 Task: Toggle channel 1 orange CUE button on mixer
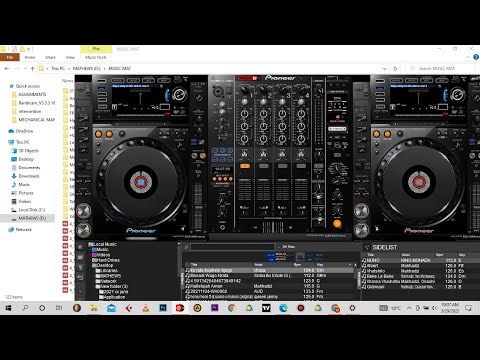pos(245,166)
